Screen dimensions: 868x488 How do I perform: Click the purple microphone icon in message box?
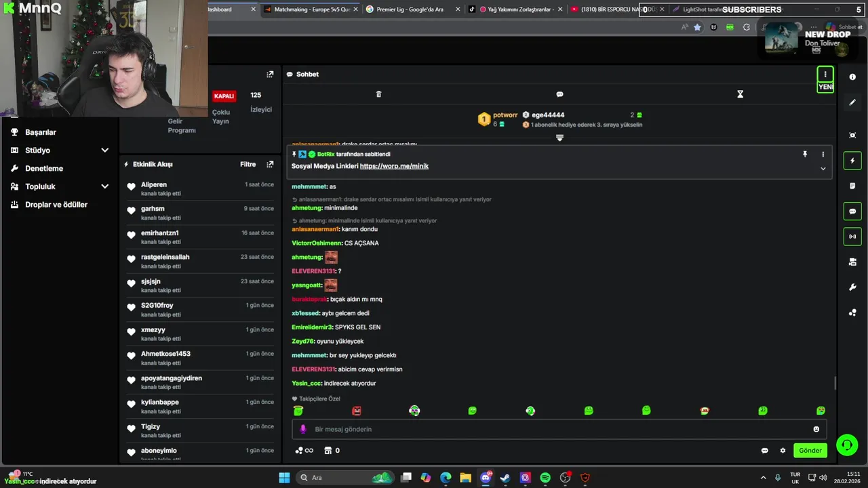point(303,429)
